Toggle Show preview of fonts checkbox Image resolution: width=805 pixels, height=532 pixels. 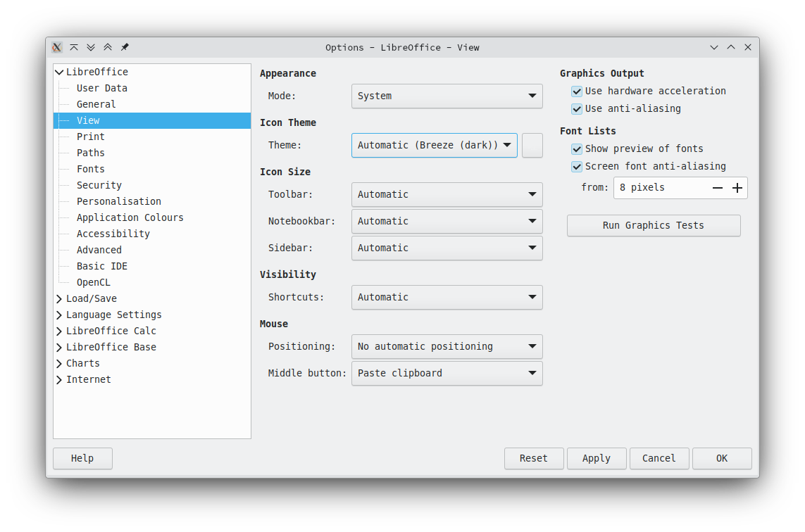point(577,148)
